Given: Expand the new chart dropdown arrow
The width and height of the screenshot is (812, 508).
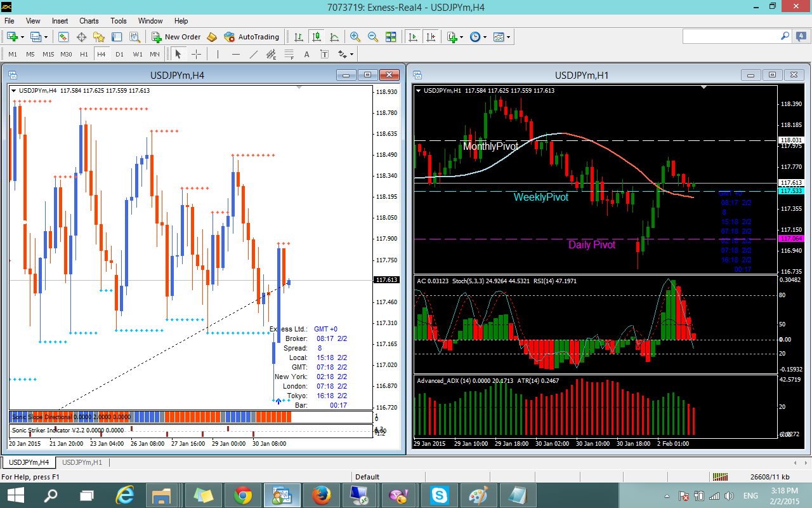Looking at the screenshot, I should 22,37.
